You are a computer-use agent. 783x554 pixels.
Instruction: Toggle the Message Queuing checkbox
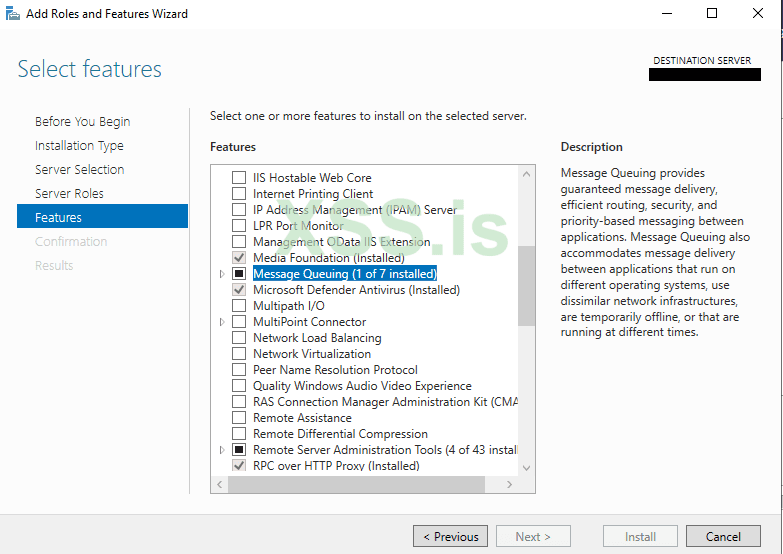click(239, 274)
